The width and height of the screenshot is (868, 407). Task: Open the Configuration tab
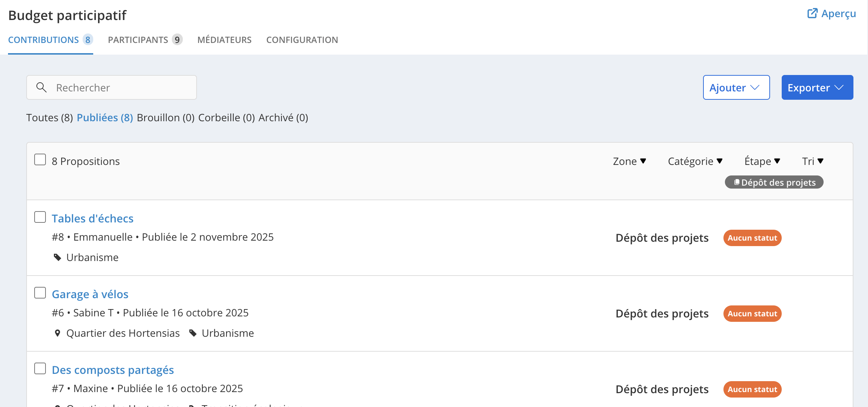tap(302, 40)
